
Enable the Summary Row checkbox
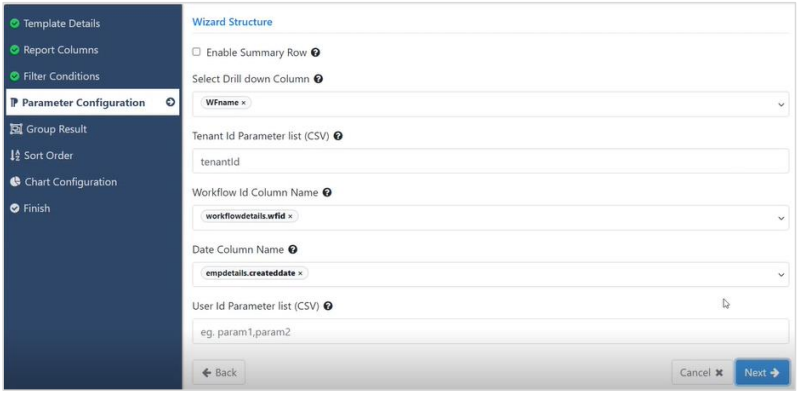[196, 52]
